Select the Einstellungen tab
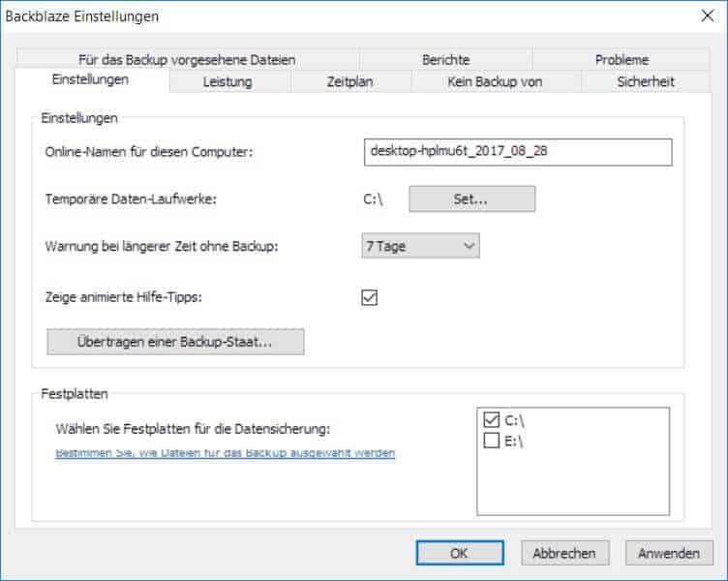Viewport: 728px width, 581px height. tap(91, 79)
